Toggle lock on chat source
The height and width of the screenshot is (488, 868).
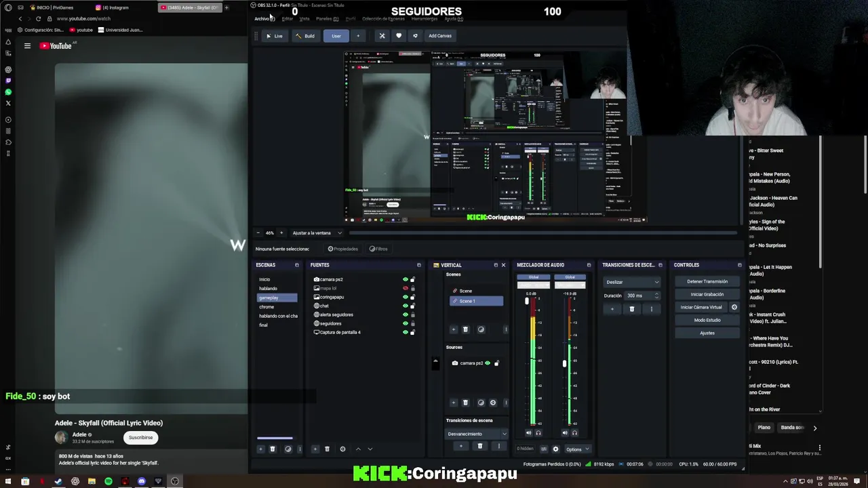[x=412, y=306]
